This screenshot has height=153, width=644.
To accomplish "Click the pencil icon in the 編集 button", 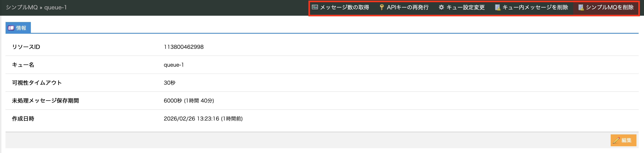I will pos(616,140).
